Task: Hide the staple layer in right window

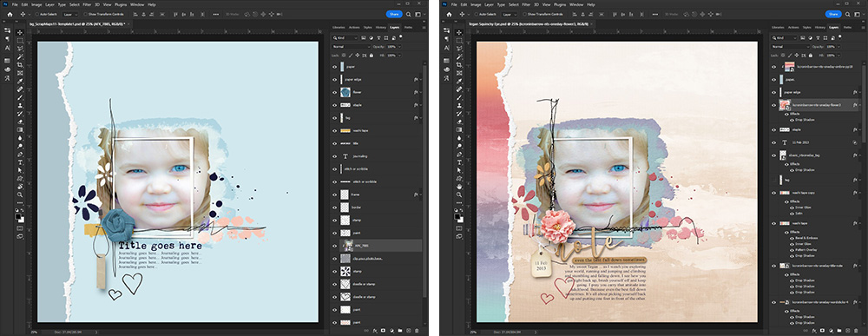Action: pos(774,129)
